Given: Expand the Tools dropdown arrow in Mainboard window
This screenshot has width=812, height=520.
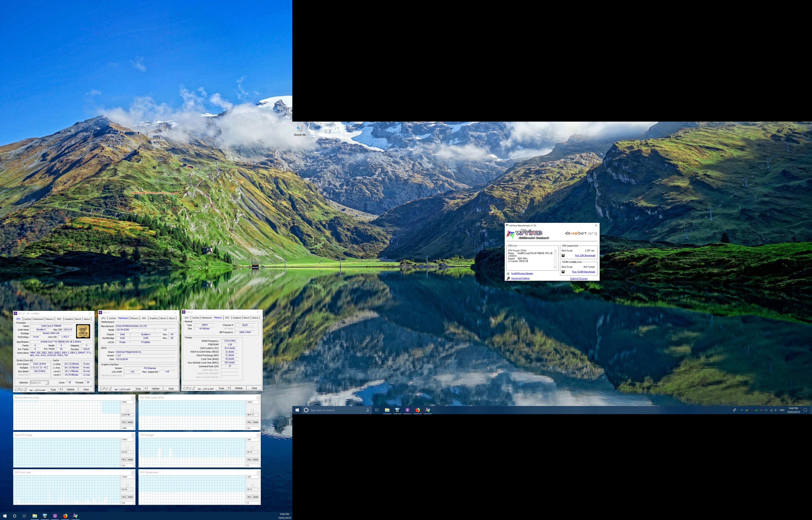Looking at the screenshot, I should [x=146, y=389].
